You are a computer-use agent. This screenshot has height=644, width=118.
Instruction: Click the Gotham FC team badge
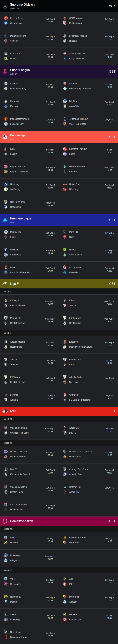pyautogui.click(x=65, y=487)
